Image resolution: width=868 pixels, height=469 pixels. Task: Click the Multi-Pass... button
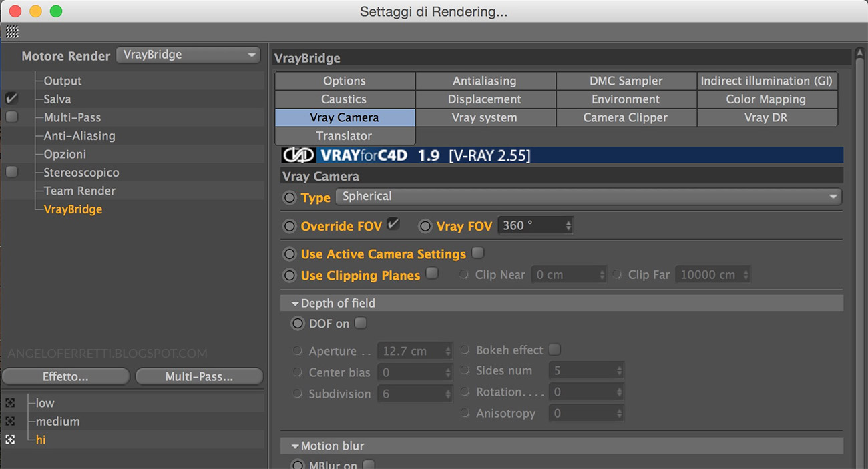click(x=199, y=376)
